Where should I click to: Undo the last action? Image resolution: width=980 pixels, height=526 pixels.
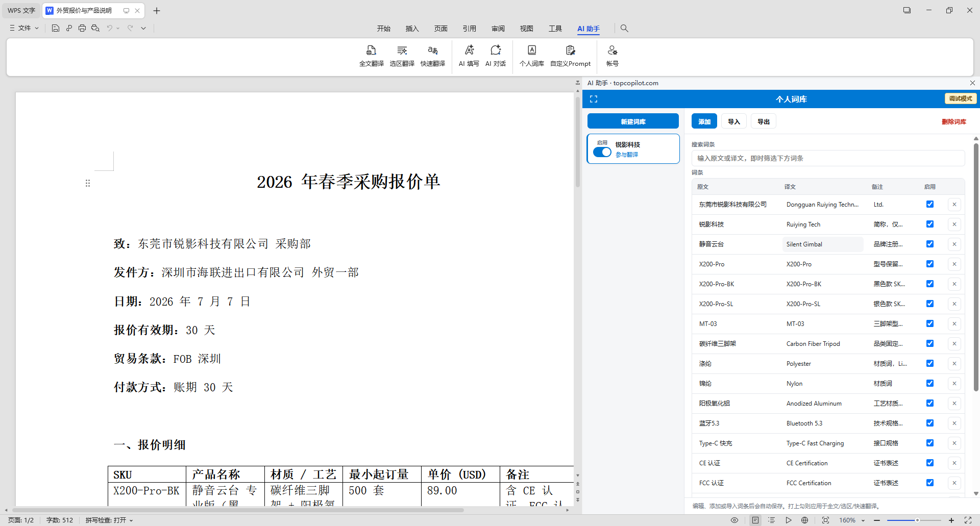(x=109, y=28)
